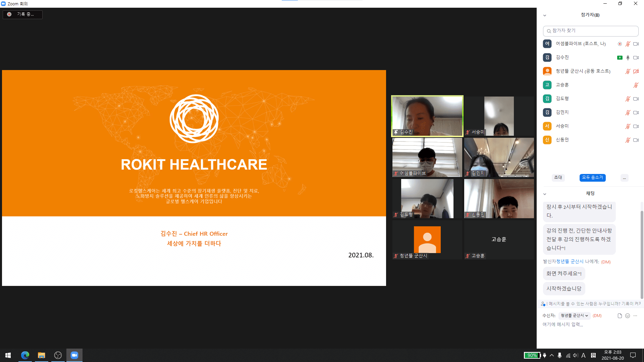Image resolution: width=644 pixels, height=362 pixels.
Task: Click the 초대 invite button
Action: 558,178
